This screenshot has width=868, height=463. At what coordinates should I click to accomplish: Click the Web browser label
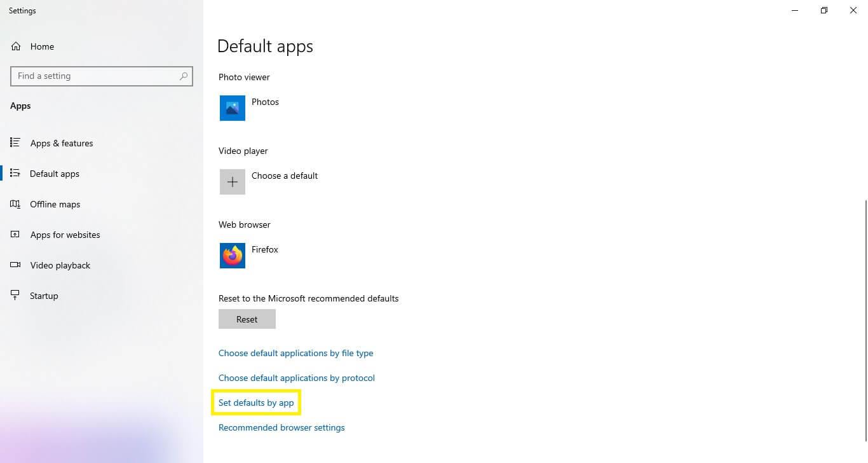pos(245,225)
